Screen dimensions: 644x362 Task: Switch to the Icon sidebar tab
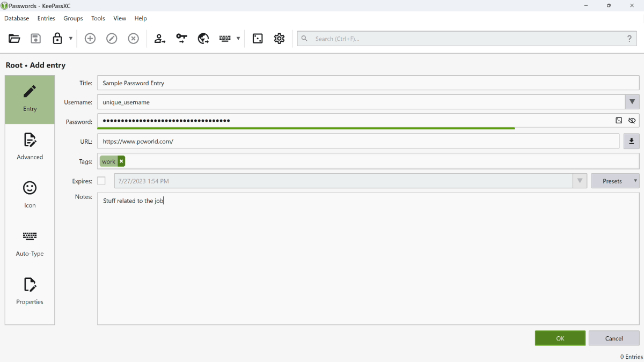click(x=30, y=196)
